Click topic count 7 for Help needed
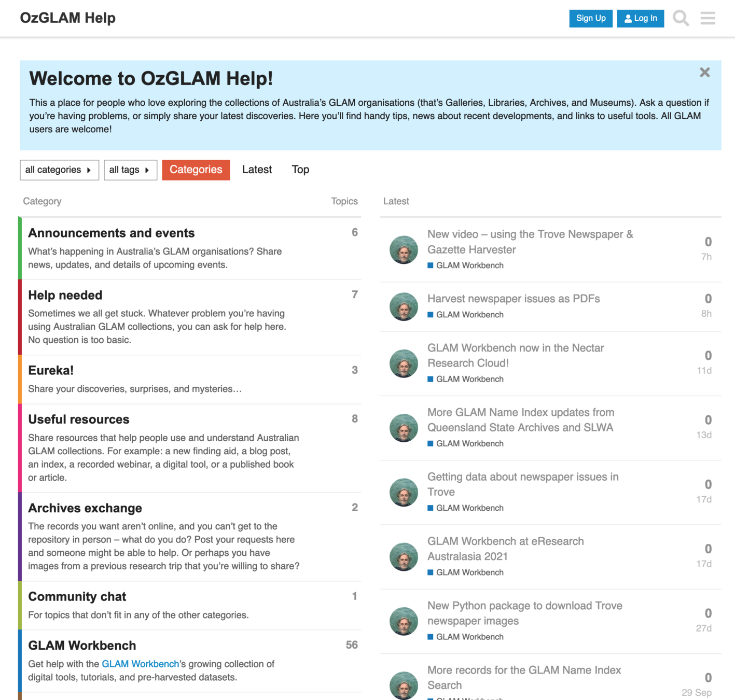The width and height of the screenshot is (735, 700). 355,295
